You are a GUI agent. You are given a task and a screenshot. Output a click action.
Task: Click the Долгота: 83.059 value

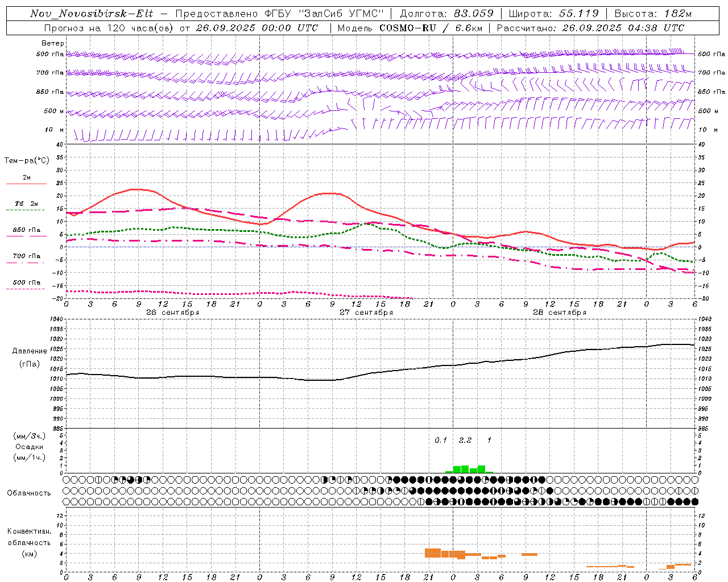(446, 14)
